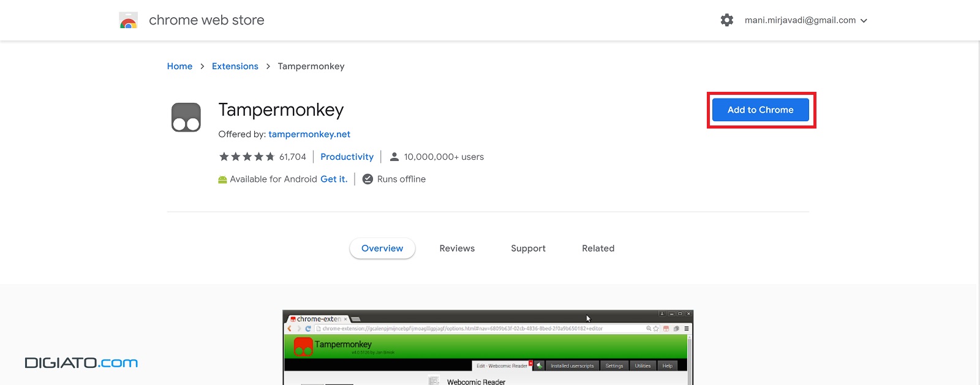980x385 pixels.
Task: Click the Tampermonkey breadcrumb text
Action: (311, 66)
